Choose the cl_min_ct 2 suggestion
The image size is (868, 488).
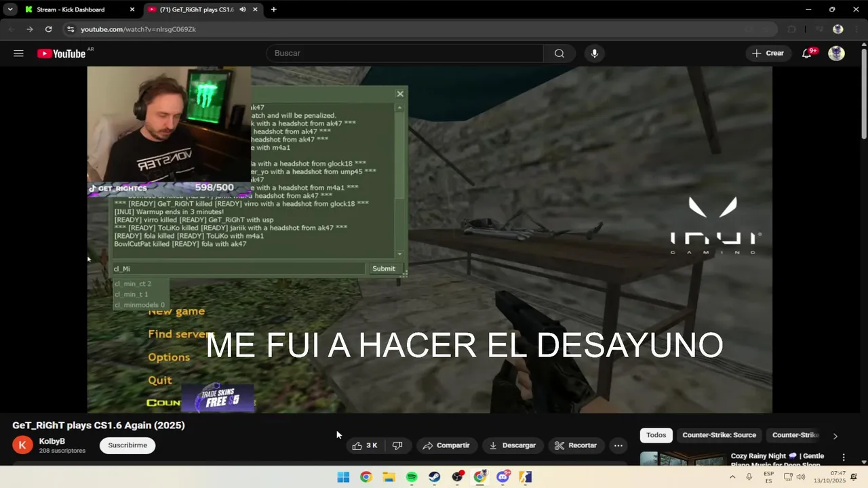[x=133, y=284]
